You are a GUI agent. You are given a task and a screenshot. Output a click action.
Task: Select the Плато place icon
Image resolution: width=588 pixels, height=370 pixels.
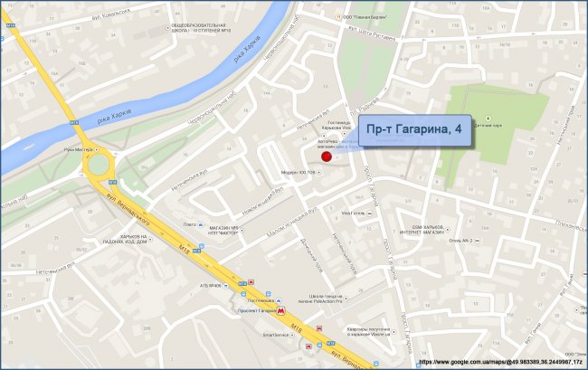click(200, 224)
